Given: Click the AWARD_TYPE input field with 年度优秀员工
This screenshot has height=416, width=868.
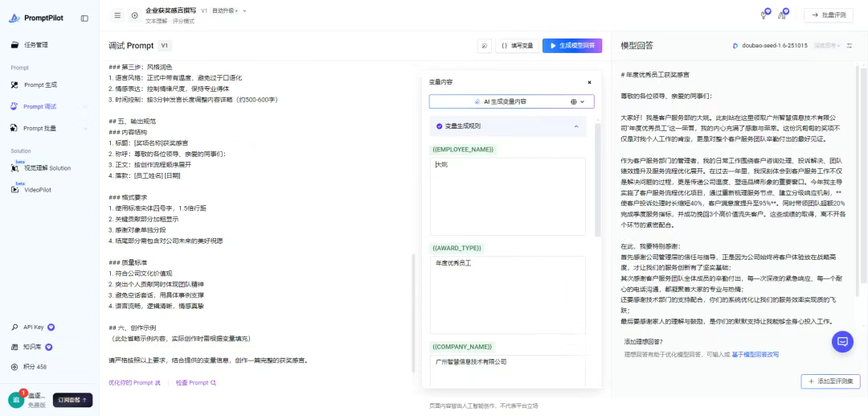Looking at the screenshot, I should [x=508, y=294].
